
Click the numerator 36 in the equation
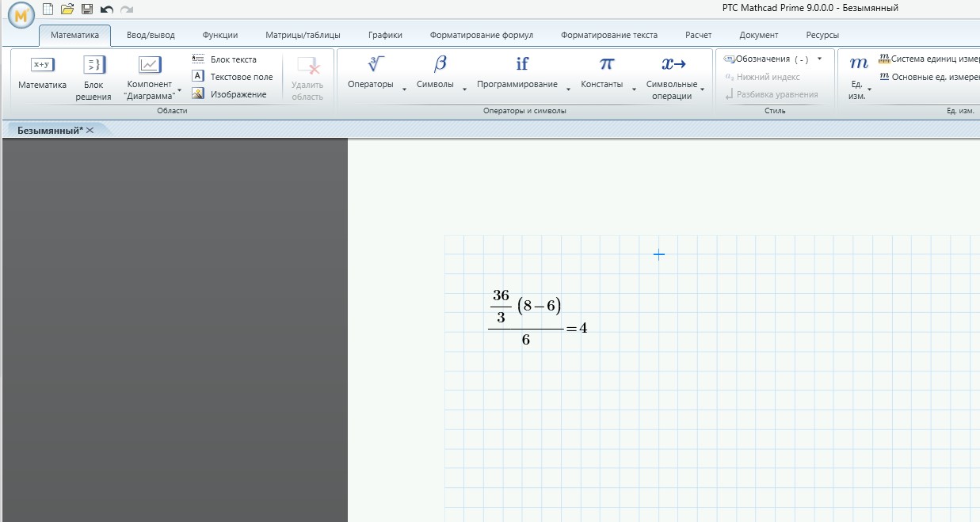501,295
